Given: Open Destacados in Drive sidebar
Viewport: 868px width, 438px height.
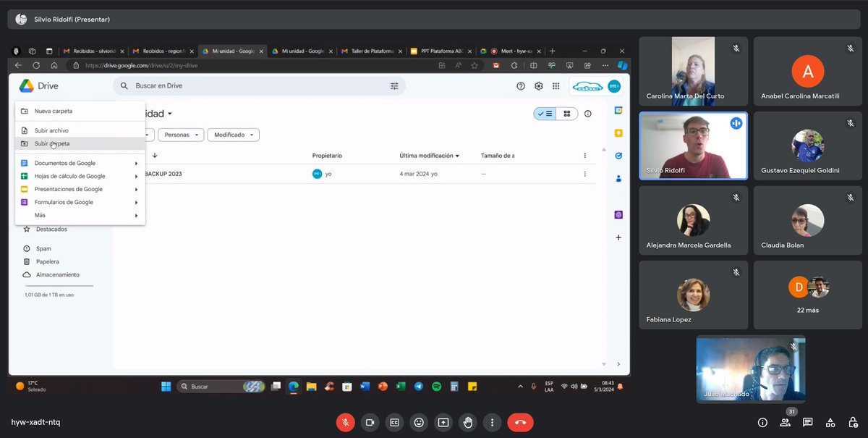Looking at the screenshot, I should [51, 229].
